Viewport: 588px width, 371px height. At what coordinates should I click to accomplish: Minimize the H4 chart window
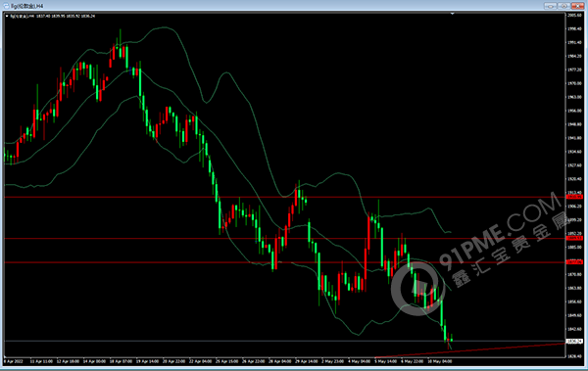pos(550,6)
